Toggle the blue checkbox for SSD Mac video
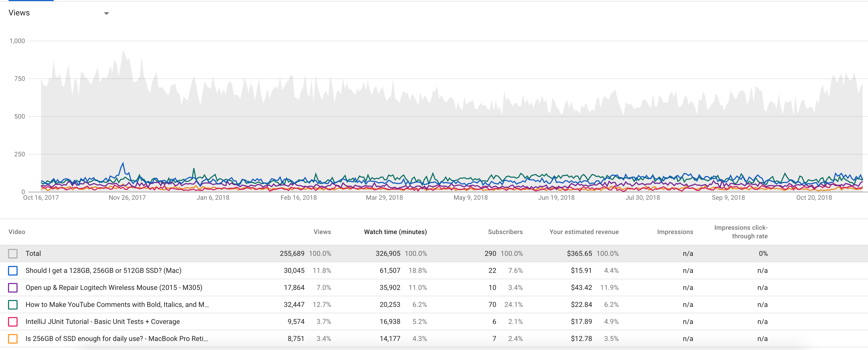The height and width of the screenshot is (350, 868). click(13, 270)
